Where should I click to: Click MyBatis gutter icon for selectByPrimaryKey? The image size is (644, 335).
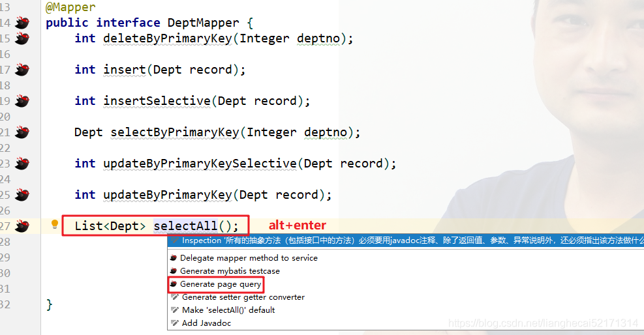(22, 132)
